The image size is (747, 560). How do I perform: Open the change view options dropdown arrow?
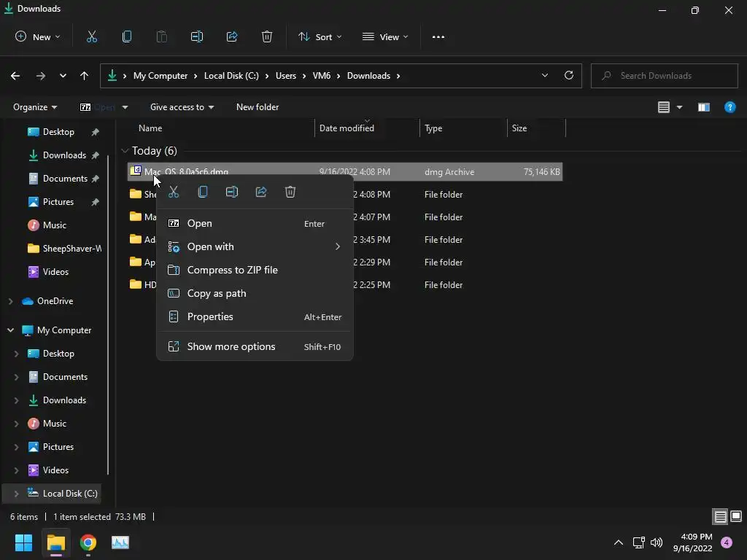pos(679,107)
